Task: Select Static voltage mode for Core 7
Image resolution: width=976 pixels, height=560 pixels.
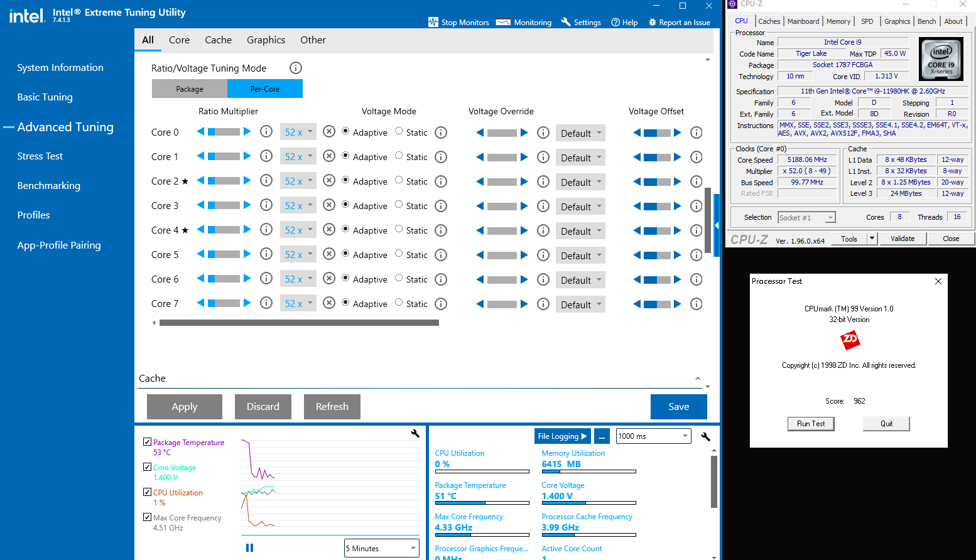Action: (399, 303)
